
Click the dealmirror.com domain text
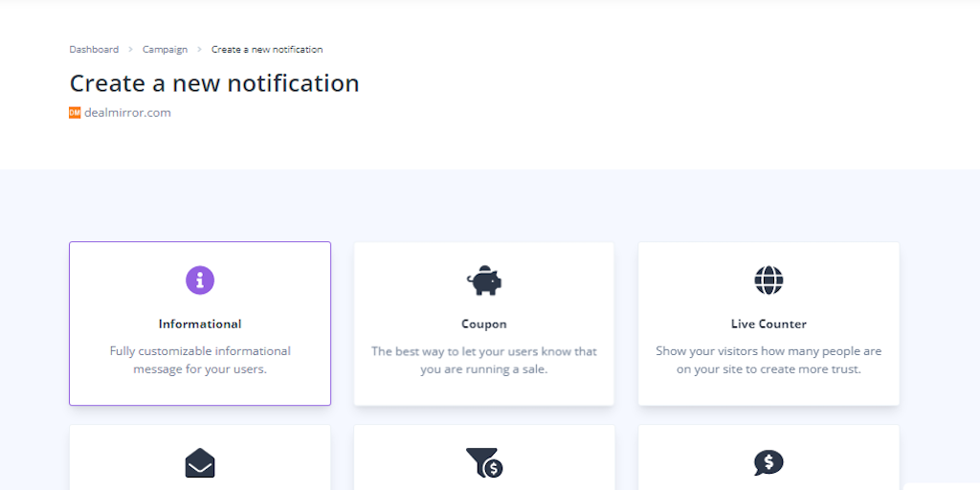pyautogui.click(x=127, y=113)
